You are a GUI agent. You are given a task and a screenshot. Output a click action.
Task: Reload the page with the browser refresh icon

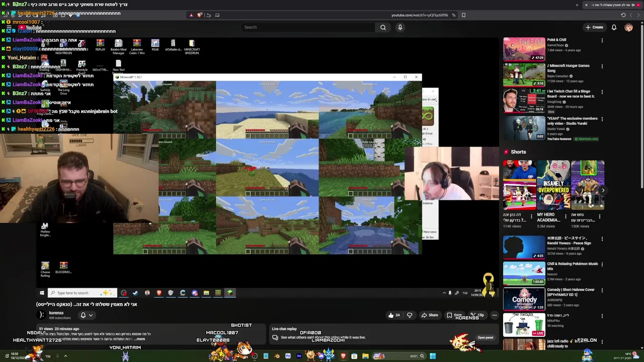tap(623, 15)
